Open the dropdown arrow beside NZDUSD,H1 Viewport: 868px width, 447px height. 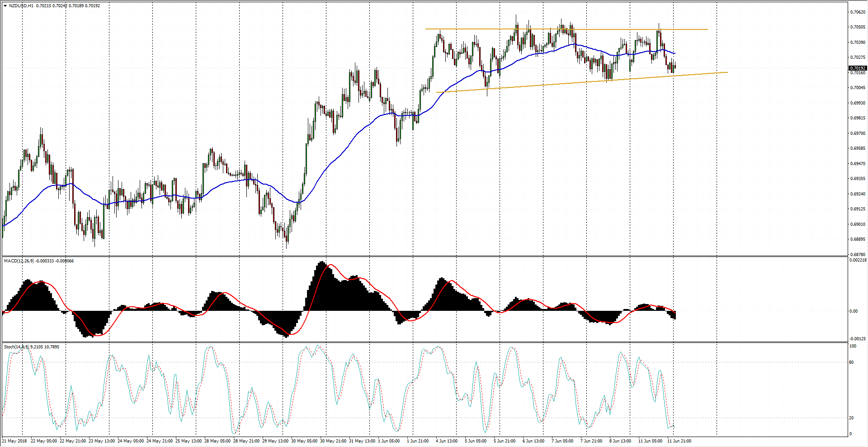point(5,6)
